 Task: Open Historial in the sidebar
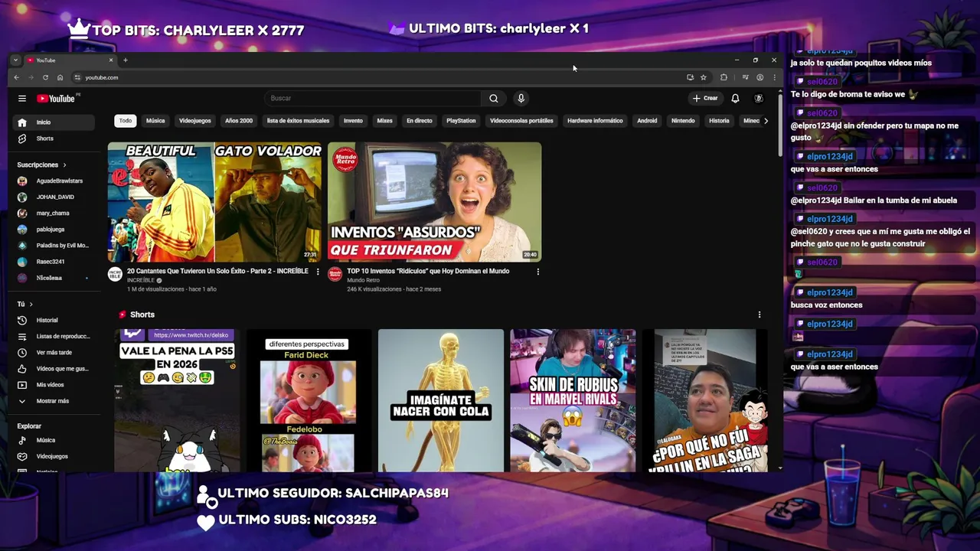pyautogui.click(x=54, y=320)
